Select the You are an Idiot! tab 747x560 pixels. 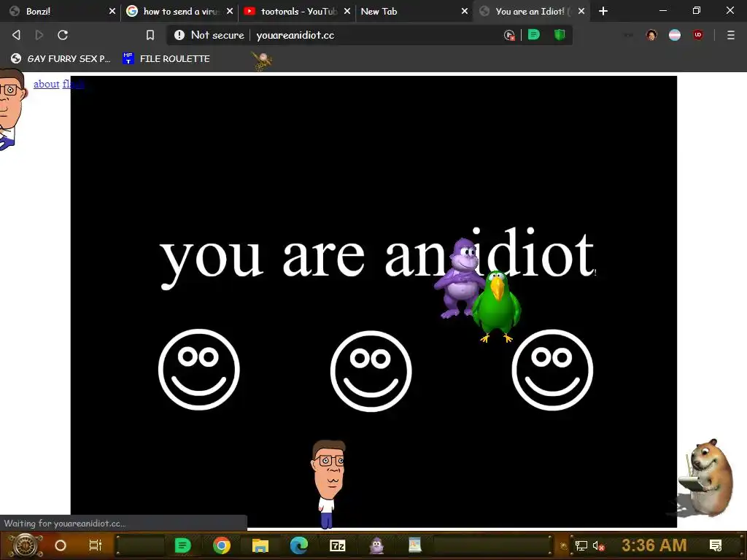pyautogui.click(x=531, y=11)
